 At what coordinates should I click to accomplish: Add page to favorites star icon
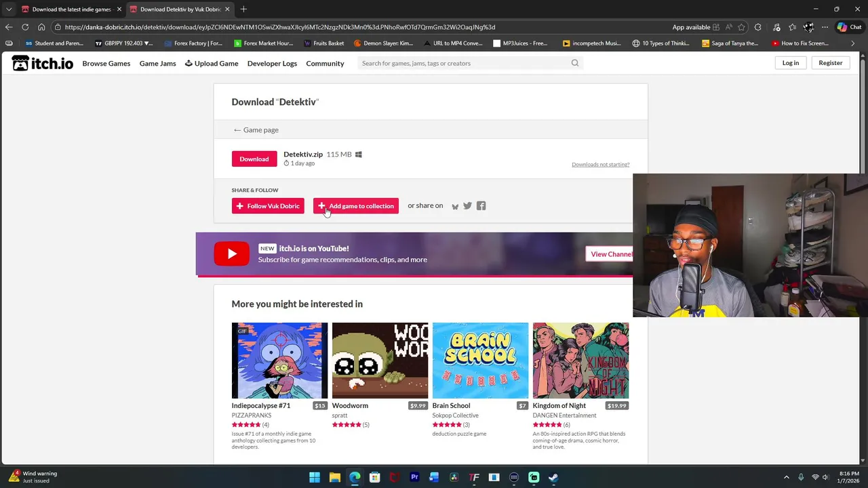[x=742, y=27]
